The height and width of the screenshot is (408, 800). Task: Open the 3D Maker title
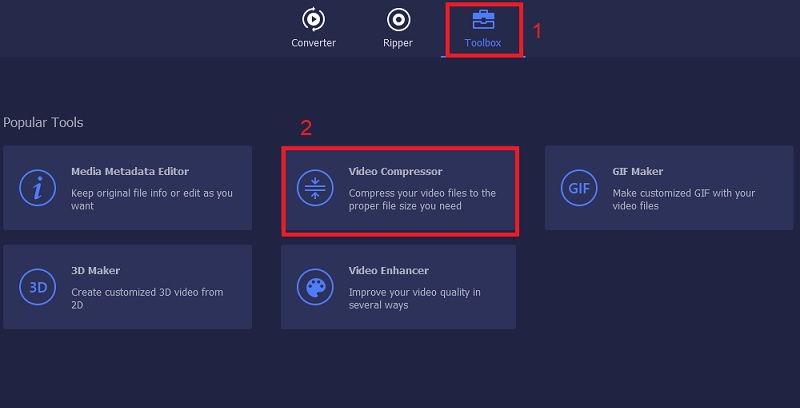pyautogui.click(x=95, y=270)
